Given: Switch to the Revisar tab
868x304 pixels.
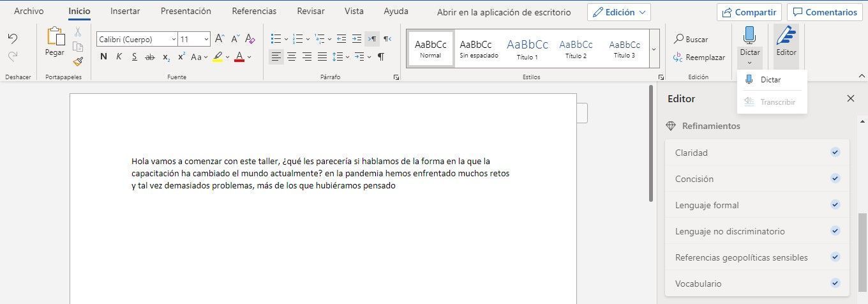Looking at the screenshot, I should (x=311, y=11).
